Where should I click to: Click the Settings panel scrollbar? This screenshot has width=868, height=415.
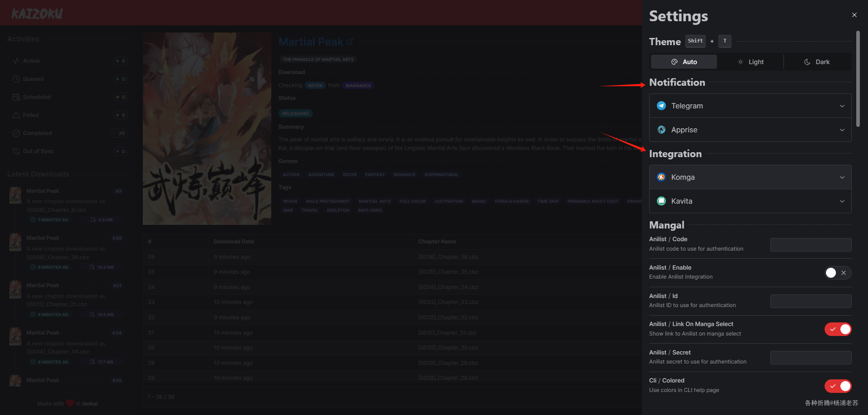pos(858,79)
